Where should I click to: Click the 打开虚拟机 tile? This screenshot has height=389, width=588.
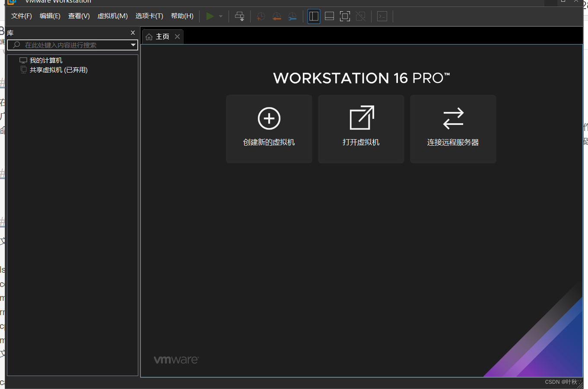361,129
